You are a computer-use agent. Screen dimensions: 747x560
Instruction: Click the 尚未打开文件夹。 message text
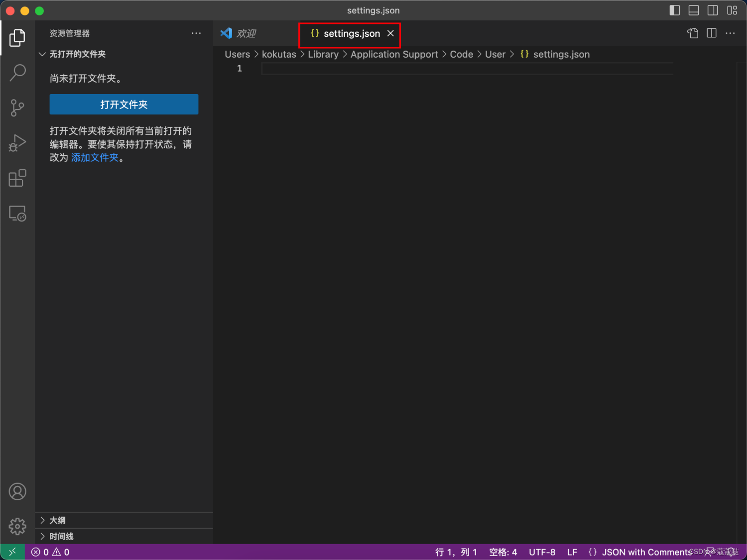86,79
